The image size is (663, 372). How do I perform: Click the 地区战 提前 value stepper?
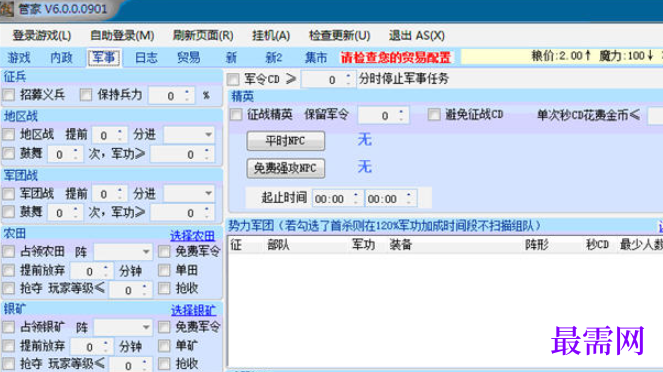pyautogui.click(x=110, y=135)
